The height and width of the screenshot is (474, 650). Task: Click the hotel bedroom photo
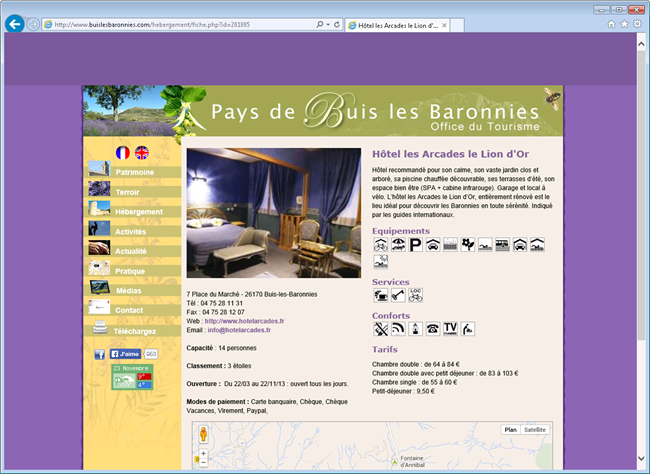tap(273, 213)
